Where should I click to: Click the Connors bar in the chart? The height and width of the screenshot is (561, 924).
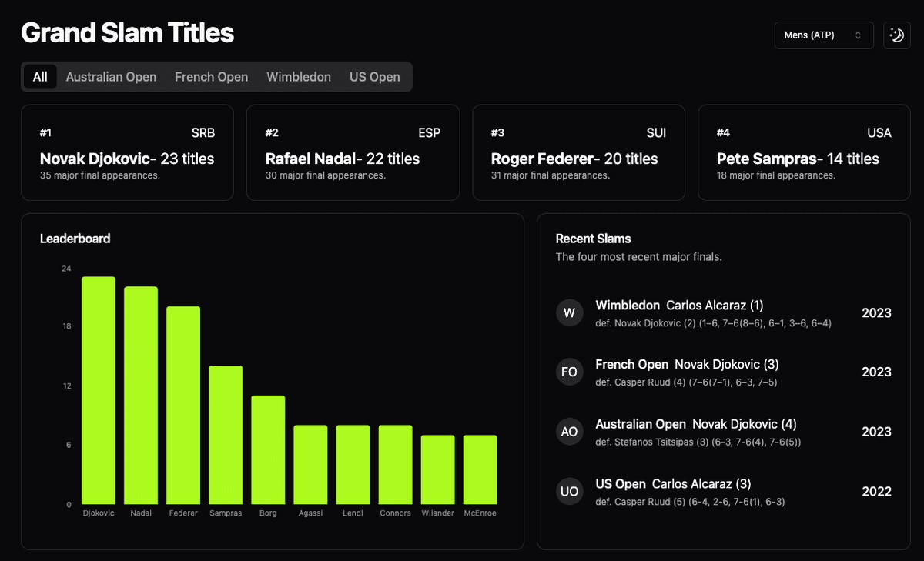click(395, 465)
